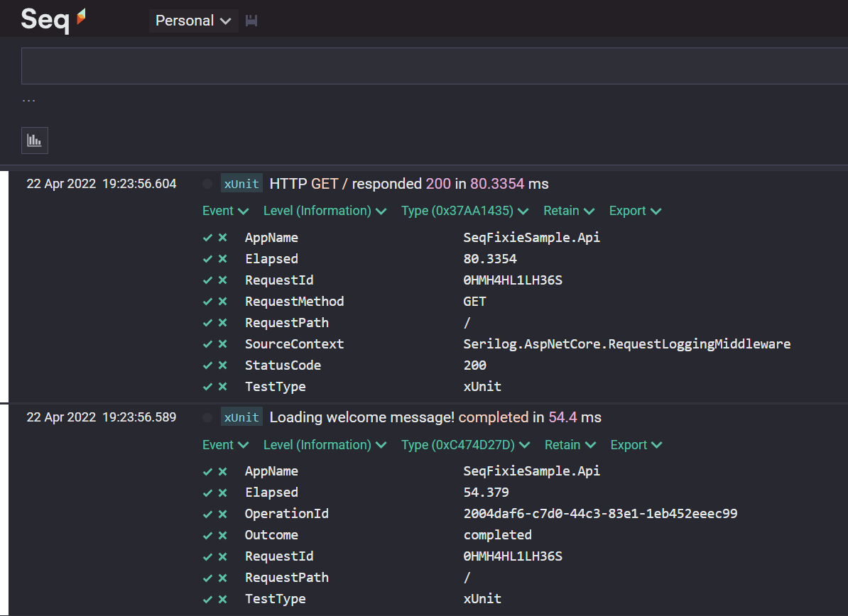This screenshot has width=848, height=616.
Task: Click timestamp 22 Apr 2022 19:23:56.589
Action: click(102, 417)
